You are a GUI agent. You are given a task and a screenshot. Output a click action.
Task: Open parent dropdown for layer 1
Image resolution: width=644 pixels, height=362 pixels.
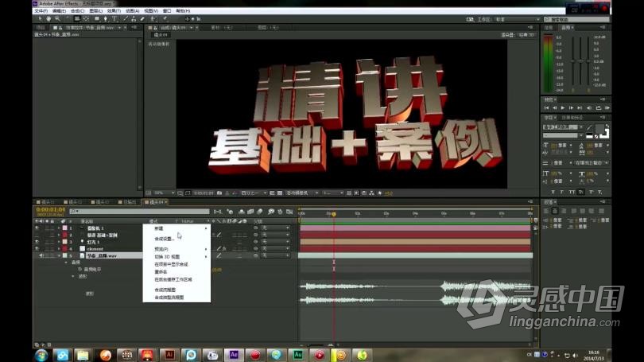(x=276, y=228)
